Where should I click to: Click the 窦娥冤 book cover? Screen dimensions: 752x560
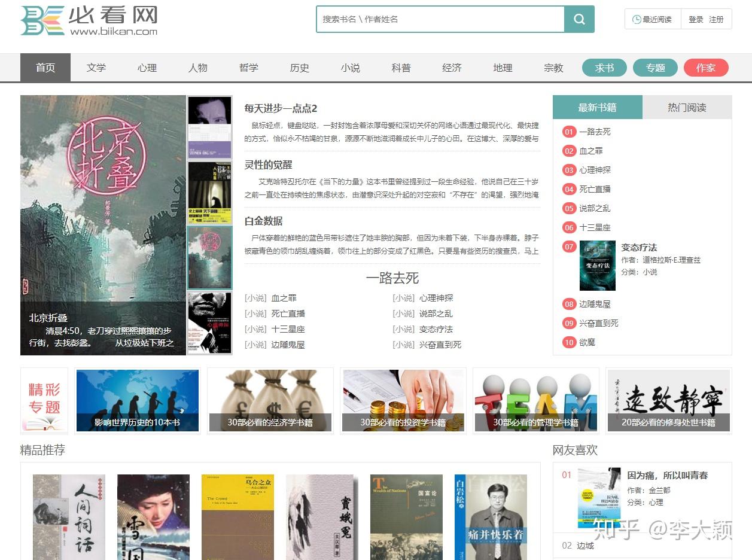click(322, 518)
